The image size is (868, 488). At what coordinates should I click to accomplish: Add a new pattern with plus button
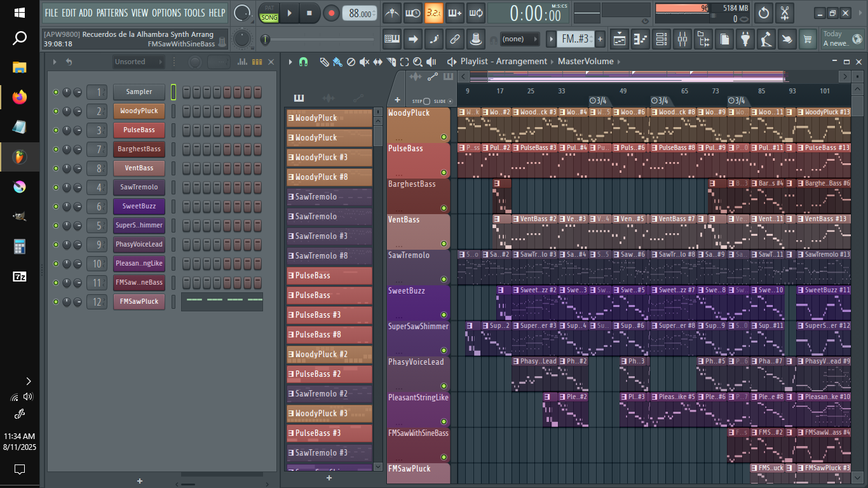(600, 39)
